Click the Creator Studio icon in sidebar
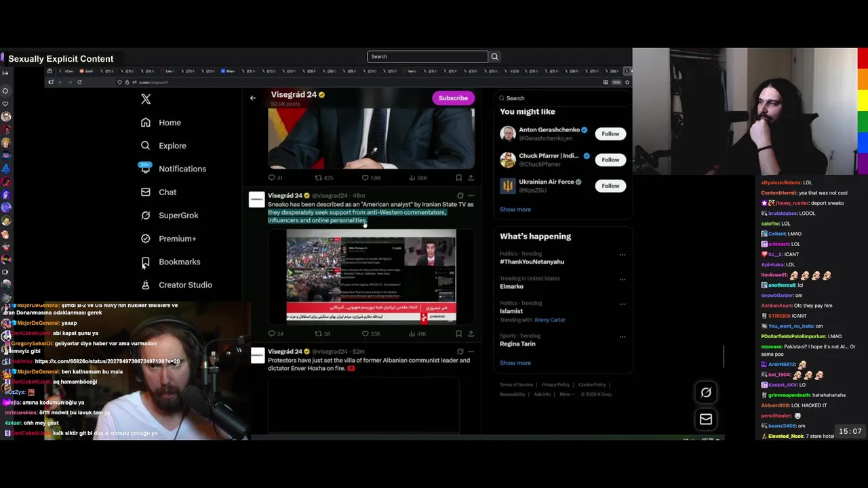 (145, 285)
